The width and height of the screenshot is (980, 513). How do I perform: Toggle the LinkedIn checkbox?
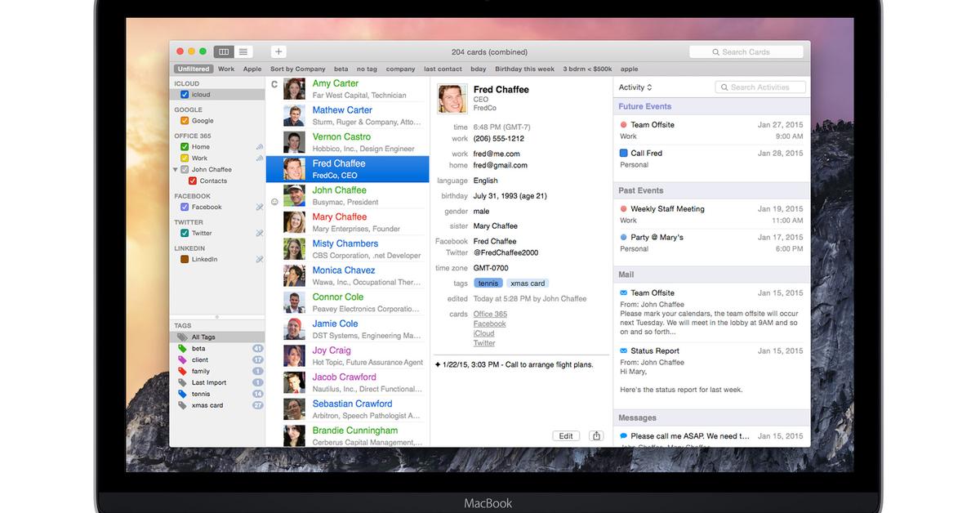tap(185, 260)
